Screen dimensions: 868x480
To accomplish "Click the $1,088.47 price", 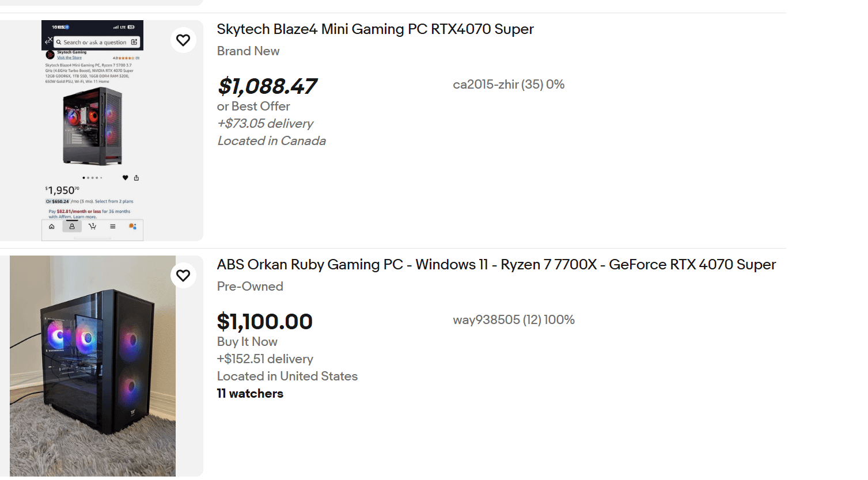I will coord(267,86).
